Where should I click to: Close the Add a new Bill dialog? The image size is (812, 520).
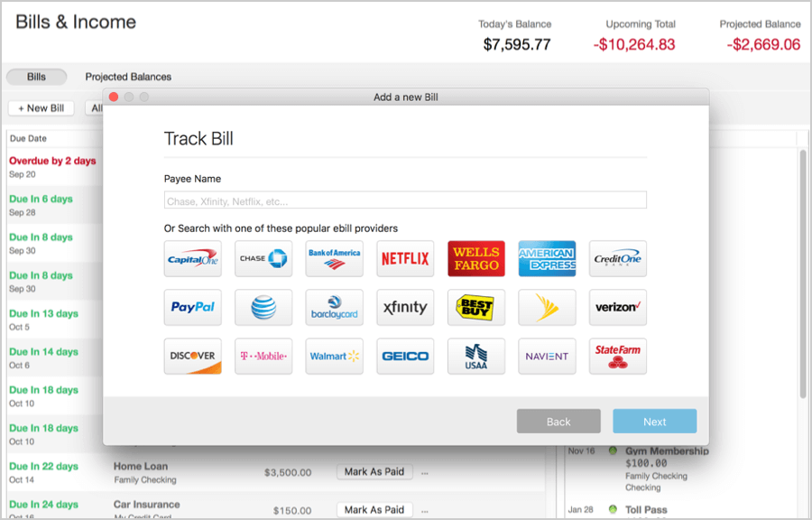[x=114, y=97]
